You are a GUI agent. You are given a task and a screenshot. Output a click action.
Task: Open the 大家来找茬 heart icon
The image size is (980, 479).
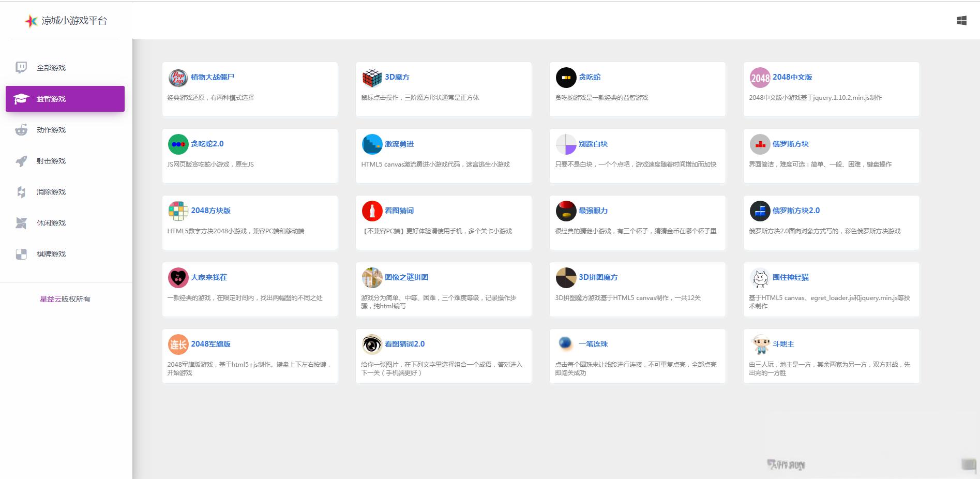click(x=178, y=278)
